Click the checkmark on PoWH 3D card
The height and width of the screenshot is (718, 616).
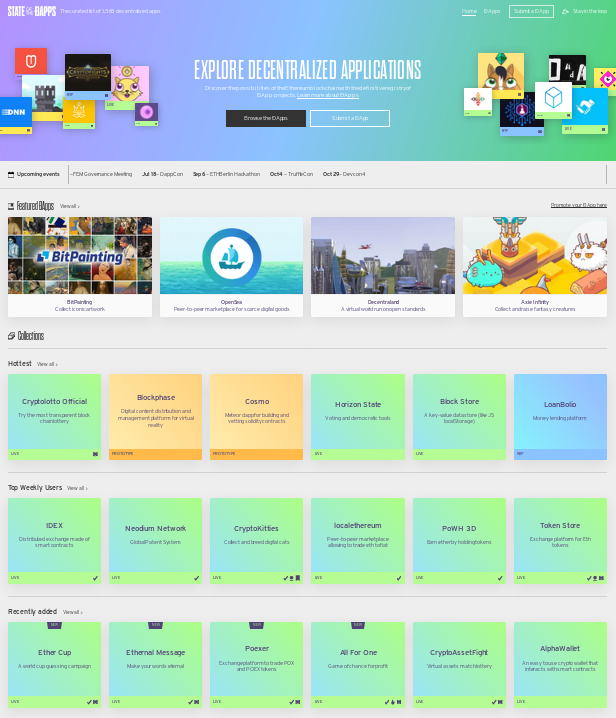point(500,578)
